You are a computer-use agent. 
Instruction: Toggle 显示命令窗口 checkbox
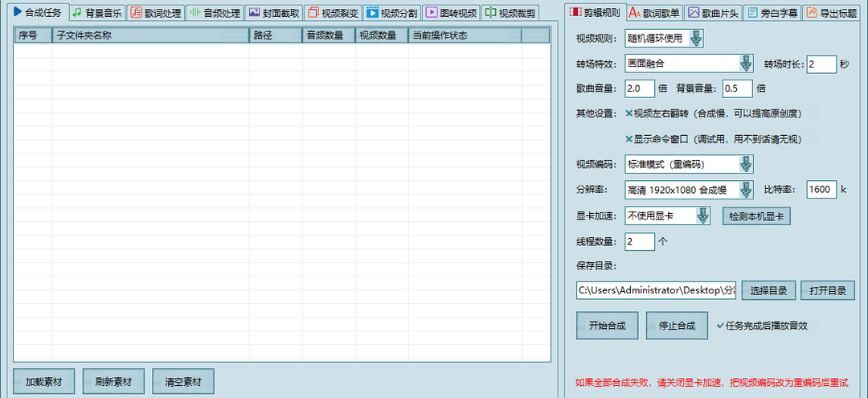point(629,139)
